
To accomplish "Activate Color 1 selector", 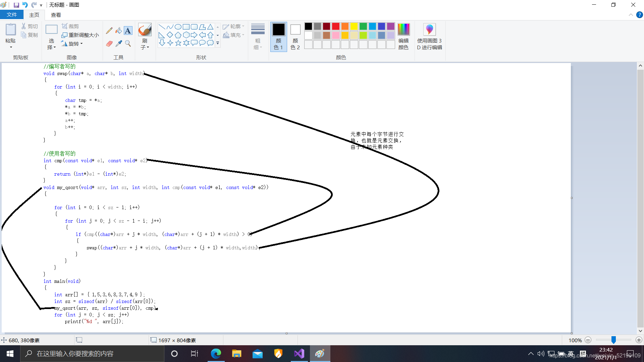I will click(x=278, y=36).
